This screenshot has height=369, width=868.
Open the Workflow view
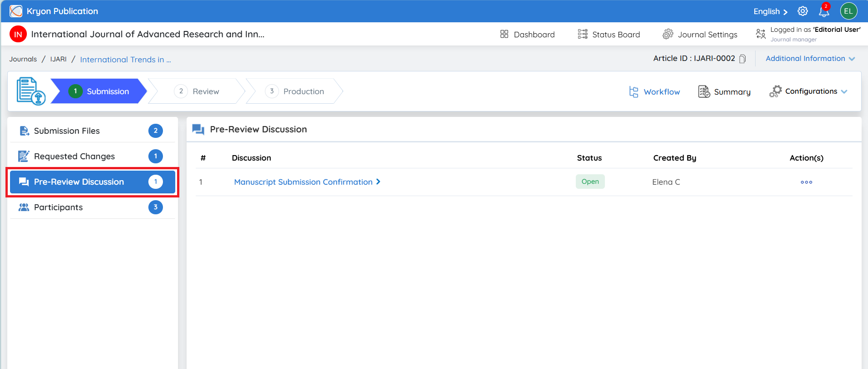click(655, 92)
